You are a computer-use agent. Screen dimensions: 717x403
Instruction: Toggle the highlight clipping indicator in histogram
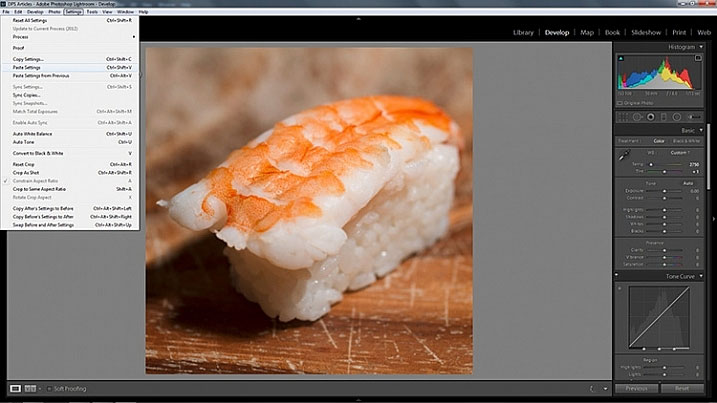click(x=698, y=58)
